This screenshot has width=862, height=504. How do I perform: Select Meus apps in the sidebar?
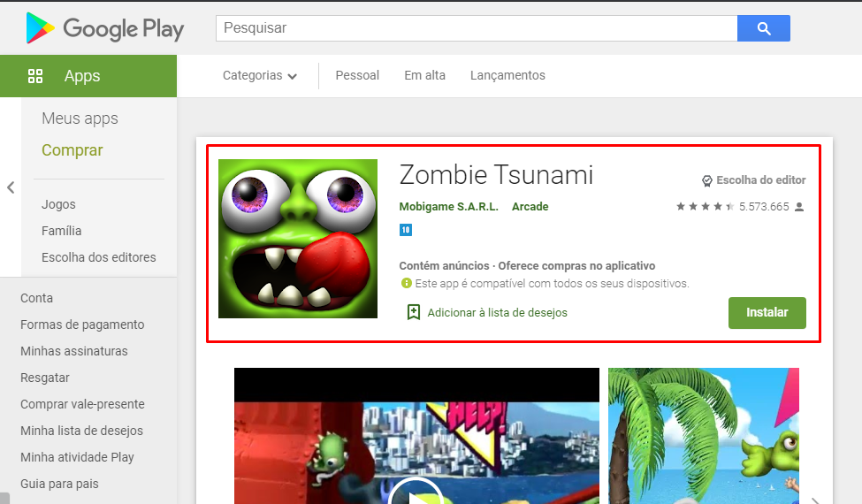pyautogui.click(x=80, y=118)
